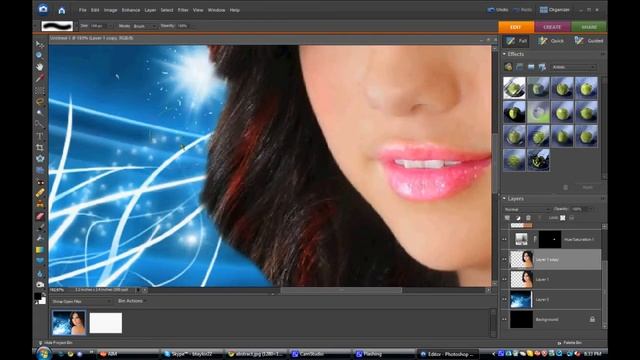Screen dimensions: 640x360
Task: Click the home Welcome Screen icon
Action: coord(62,10)
